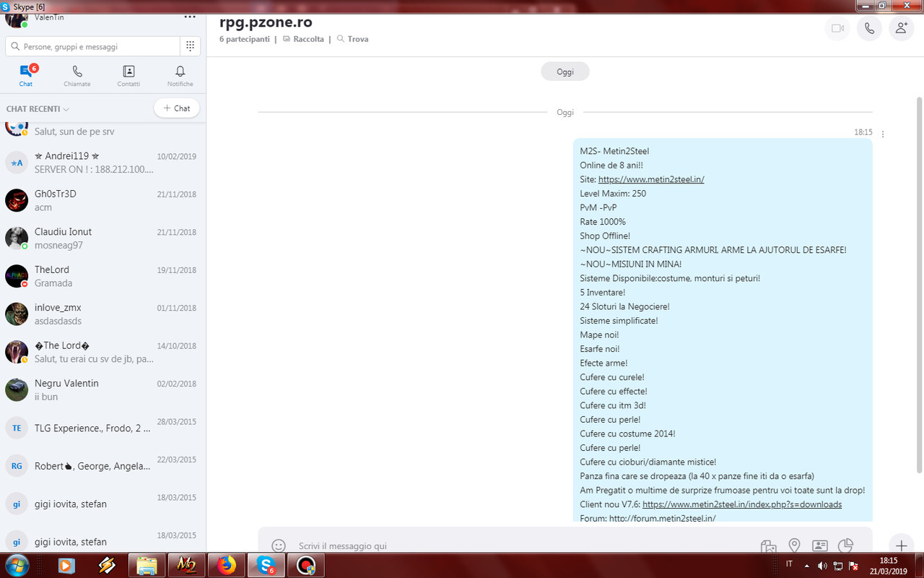Click the search field Persone, gruppi e messaggi
The width and height of the screenshot is (924, 578).
click(x=93, y=46)
